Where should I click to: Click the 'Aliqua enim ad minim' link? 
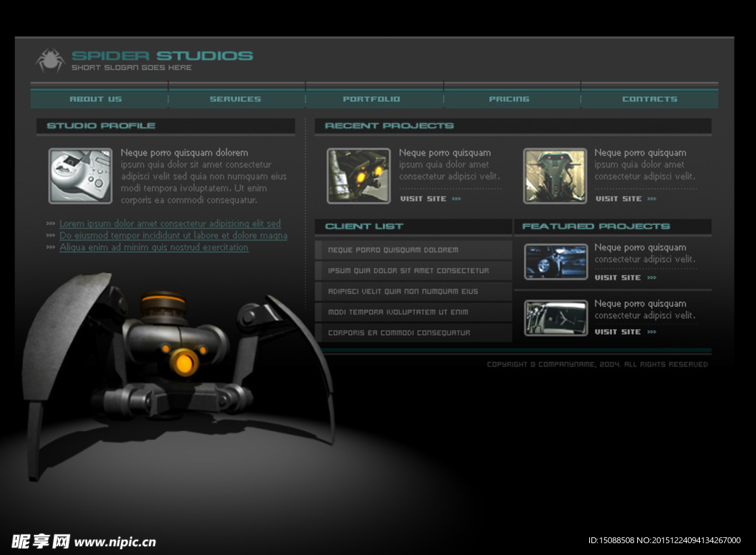(x=154, y=247)
